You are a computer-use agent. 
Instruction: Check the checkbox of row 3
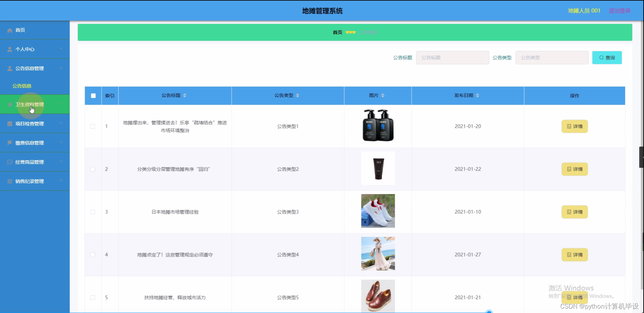[x=93, y=212]
